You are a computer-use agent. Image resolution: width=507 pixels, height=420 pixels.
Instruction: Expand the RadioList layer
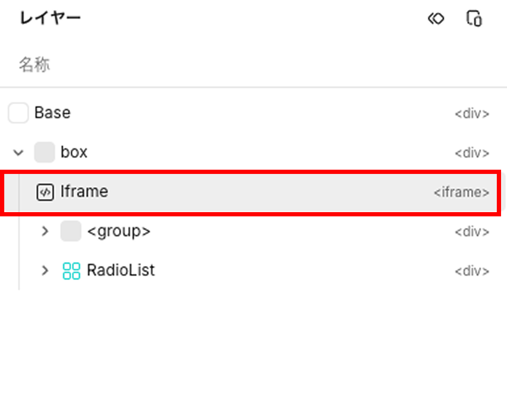pyautogui.click(x=45, y=271)
